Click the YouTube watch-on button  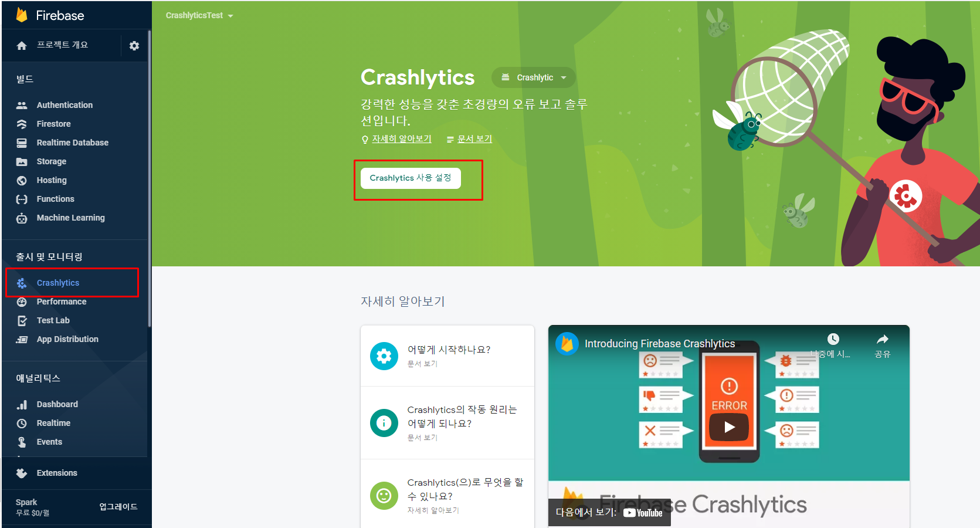click(x=609, y=513)
